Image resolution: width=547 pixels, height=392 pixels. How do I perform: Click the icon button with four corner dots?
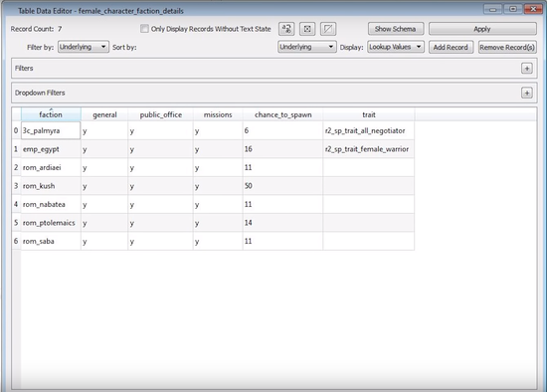tap(307, 29)
